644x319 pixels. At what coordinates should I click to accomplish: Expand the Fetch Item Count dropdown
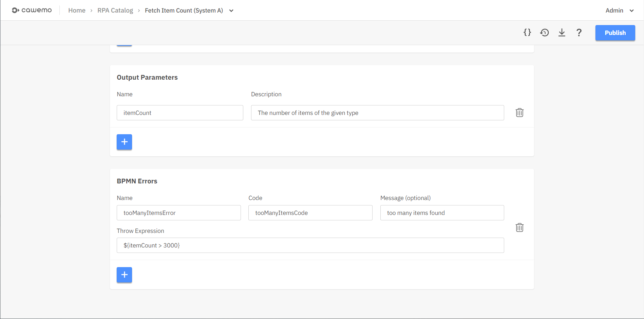click(x=231, y=11)
